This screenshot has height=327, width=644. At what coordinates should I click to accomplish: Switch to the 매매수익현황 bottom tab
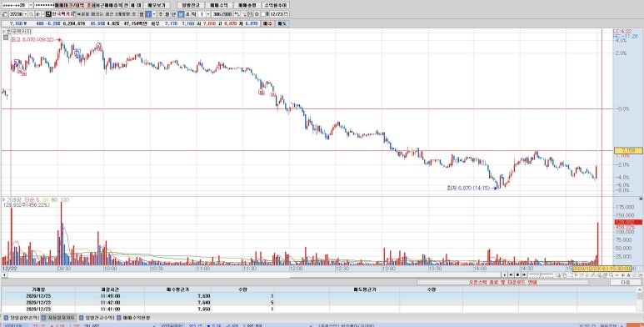click(x=133, y=318)
